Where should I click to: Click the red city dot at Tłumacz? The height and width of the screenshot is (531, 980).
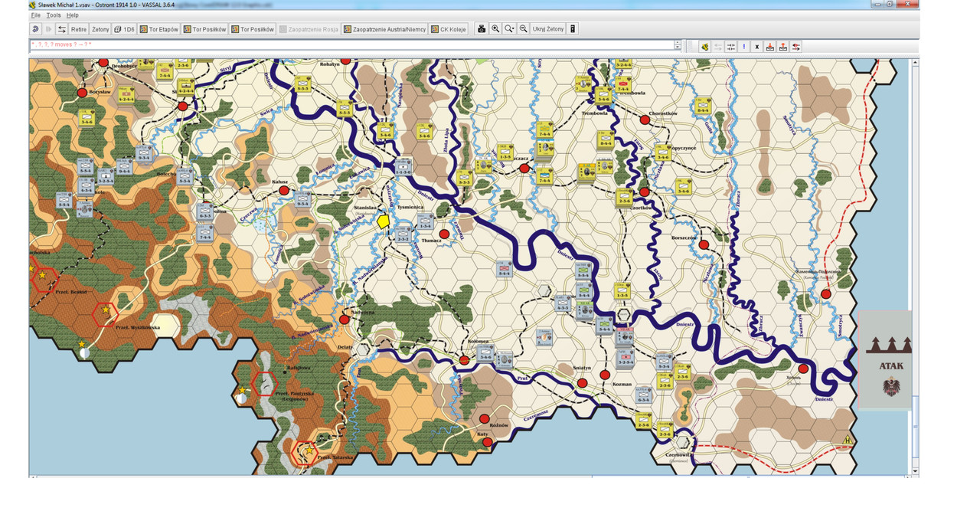click(444, 234)
